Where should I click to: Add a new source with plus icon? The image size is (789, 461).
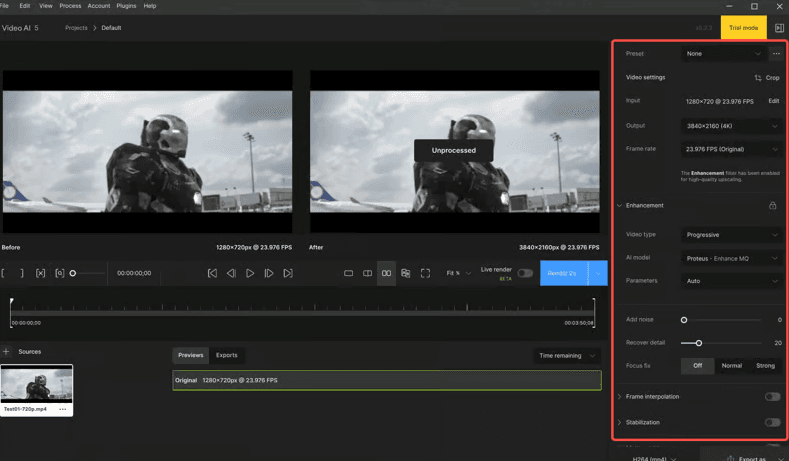6,351
